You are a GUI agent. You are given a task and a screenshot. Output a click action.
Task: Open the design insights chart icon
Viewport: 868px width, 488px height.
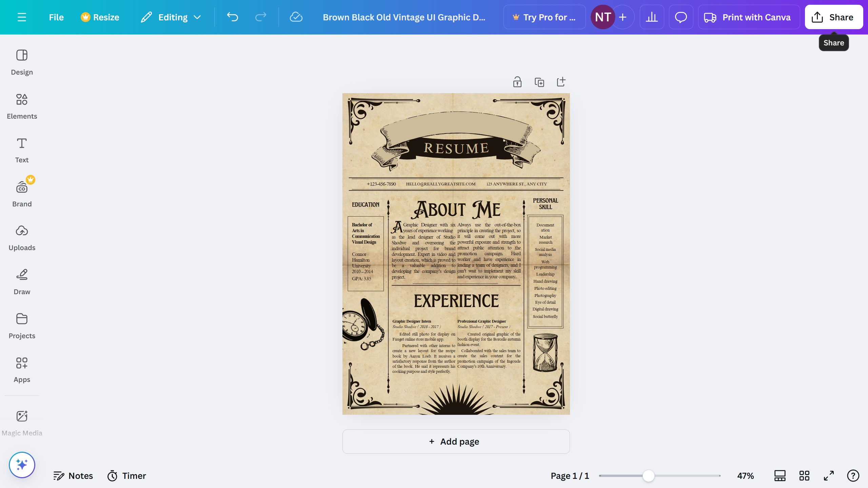(651, 17)
